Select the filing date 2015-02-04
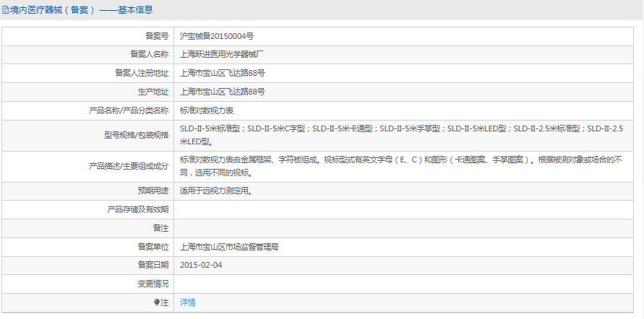This screenshot has height=319, width=644. (x=201, y=265)
